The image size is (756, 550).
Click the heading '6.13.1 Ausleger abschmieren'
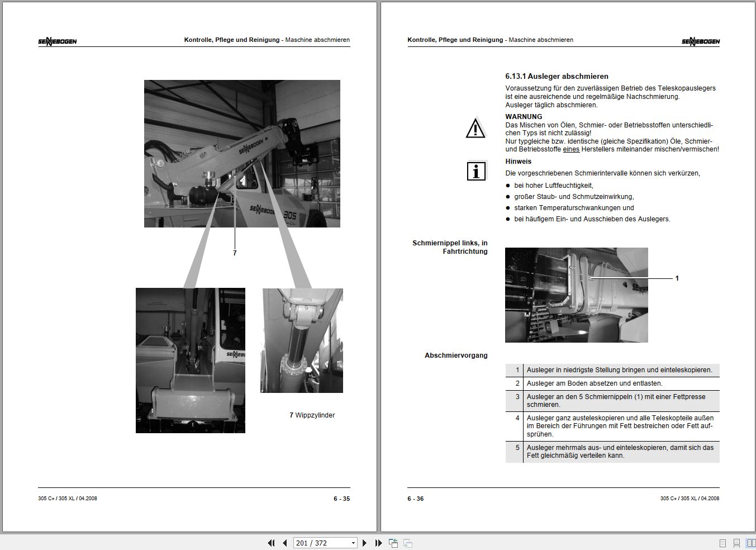pos(557,76)
